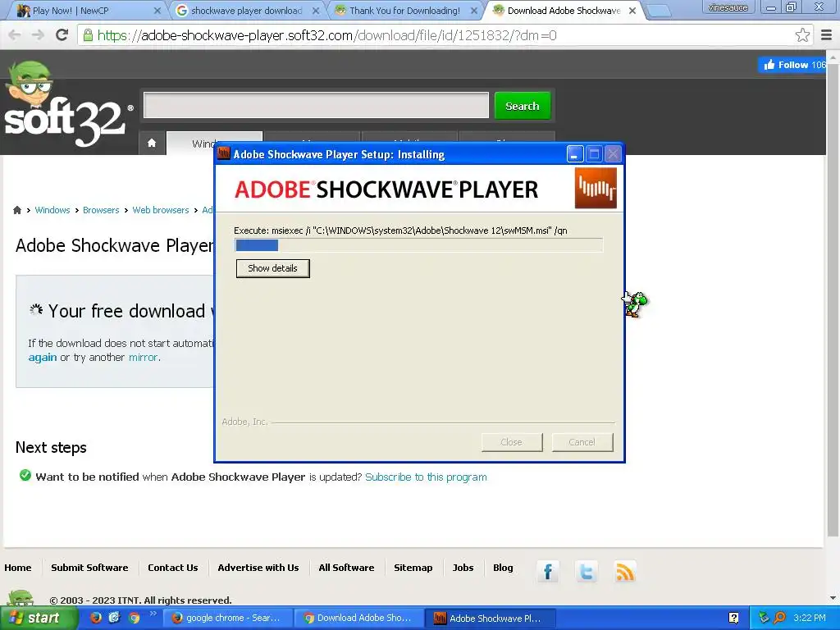Go forward using the browser forward arrow
Viewport: 840px width, 630px height.
[38, 35]
